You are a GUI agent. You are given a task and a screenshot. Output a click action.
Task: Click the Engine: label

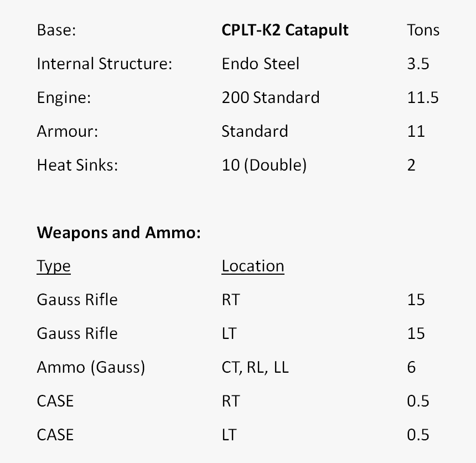[64, 97]
